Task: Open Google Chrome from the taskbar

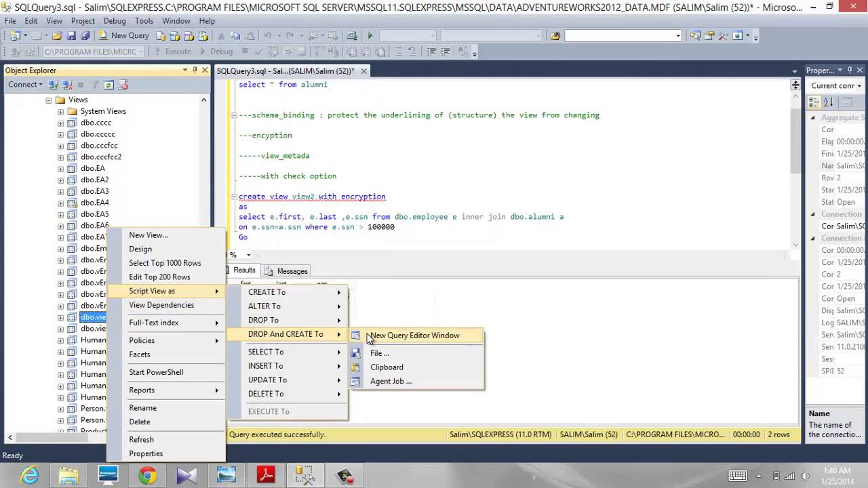Action: pyautogui.click(x=147, y=475)
